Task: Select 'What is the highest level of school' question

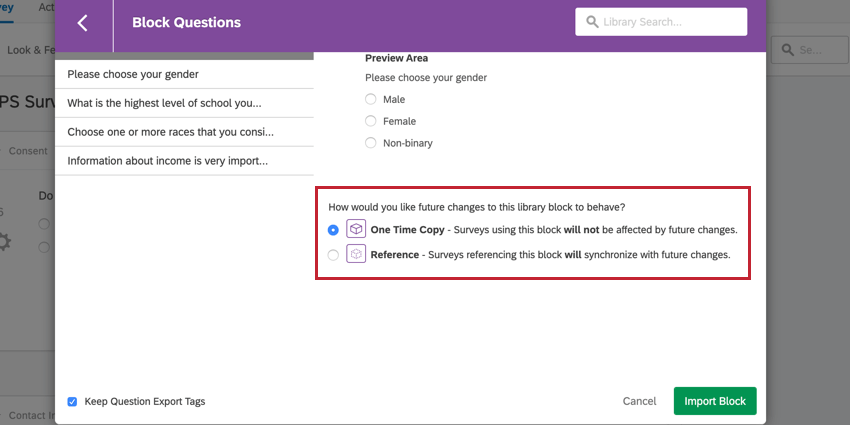Action: click(185, 103)
